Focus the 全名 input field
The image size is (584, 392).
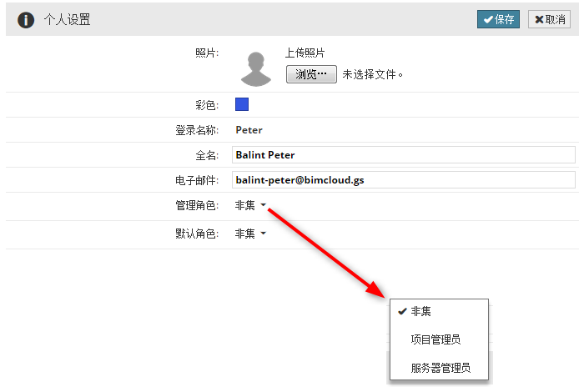coord(403,155)
